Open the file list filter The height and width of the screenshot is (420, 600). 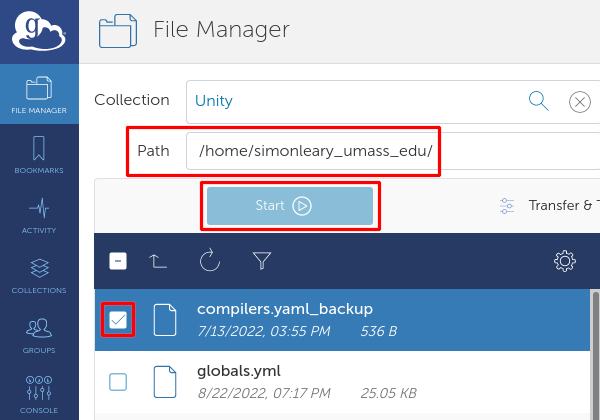pyautogui.click(x=262, y=261)
